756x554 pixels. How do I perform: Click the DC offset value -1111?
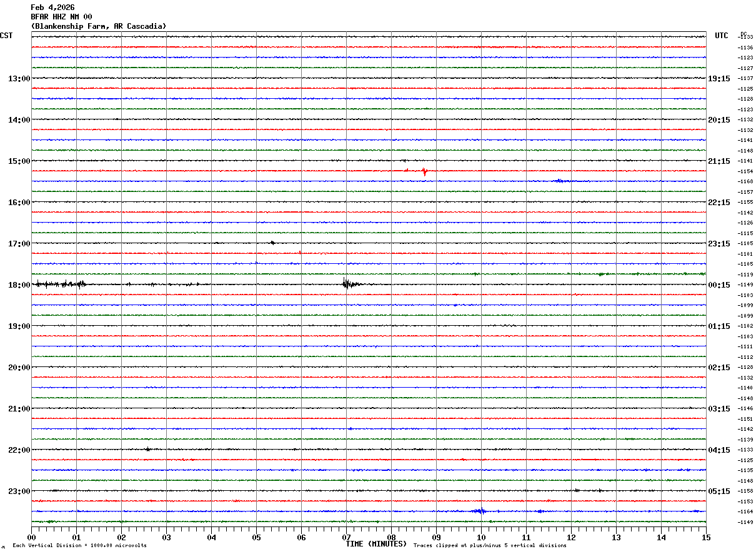click(x=745, y=346)
